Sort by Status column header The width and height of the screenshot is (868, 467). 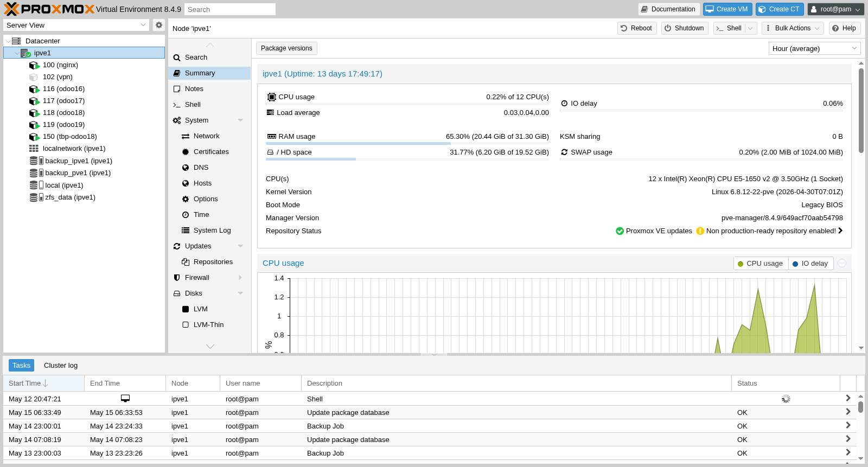[x=786, y=383]
